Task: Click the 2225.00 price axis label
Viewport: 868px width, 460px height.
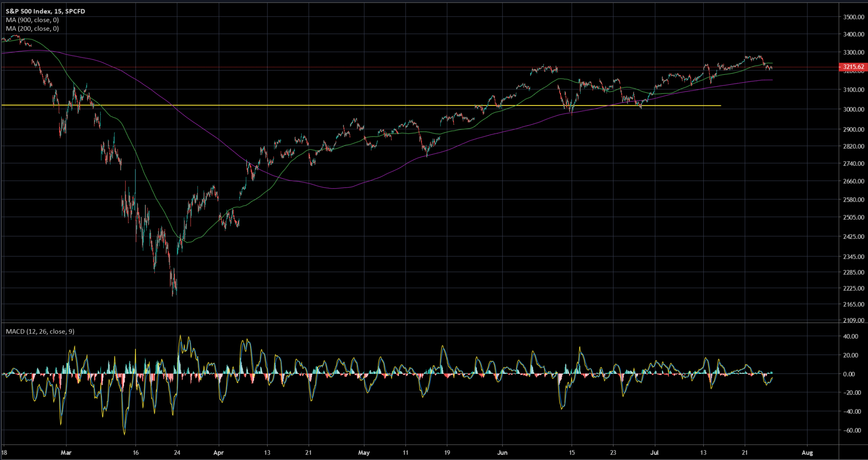Action: (853, 288)
